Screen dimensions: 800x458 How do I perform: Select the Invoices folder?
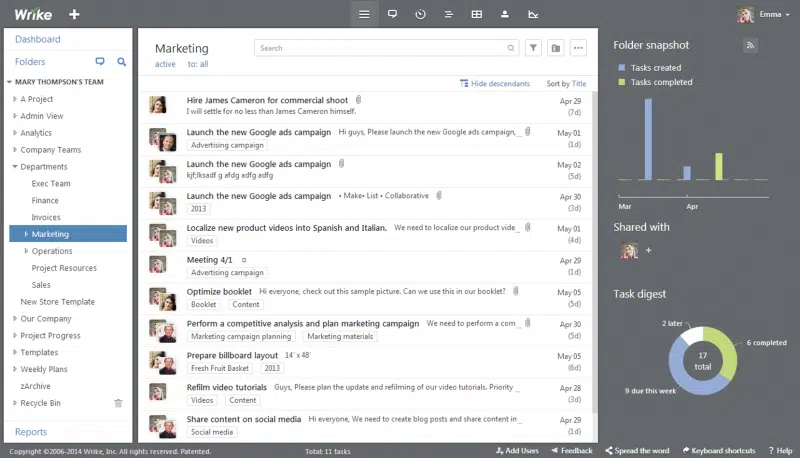pyautogui.click(x=46, y=217)
